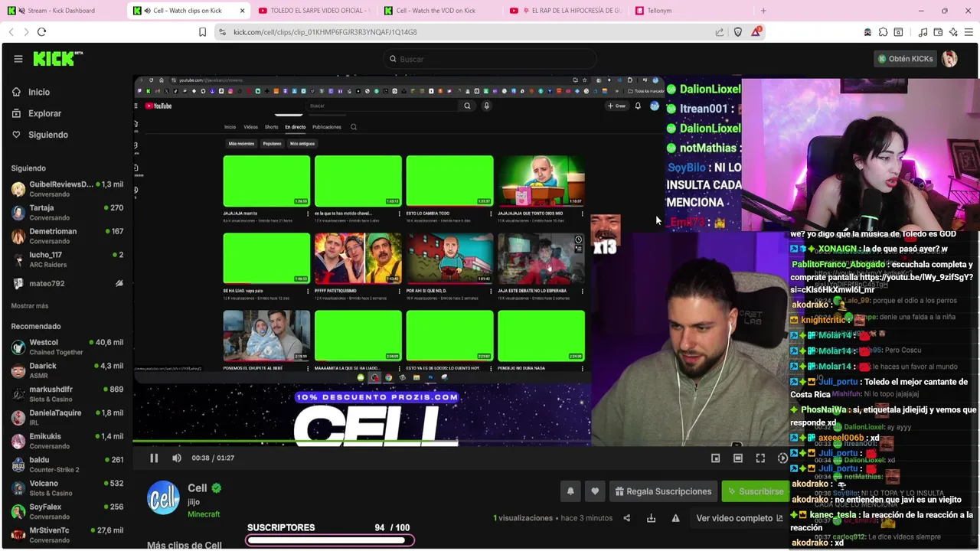Open a new browser tab
Viewport: 980px width, 551px height.
click(763, 11)
